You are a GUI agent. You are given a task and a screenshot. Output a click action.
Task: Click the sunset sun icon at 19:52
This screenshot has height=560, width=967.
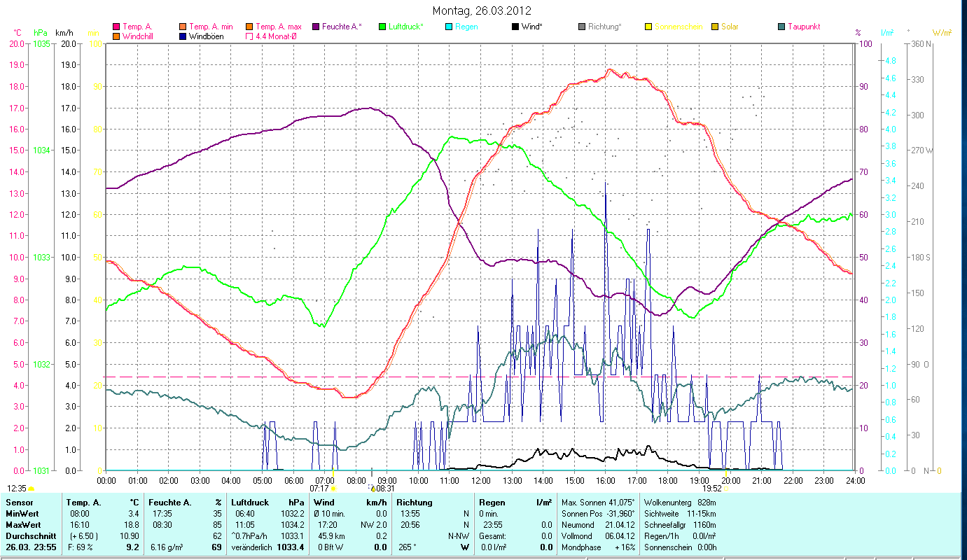coord(725,489)
